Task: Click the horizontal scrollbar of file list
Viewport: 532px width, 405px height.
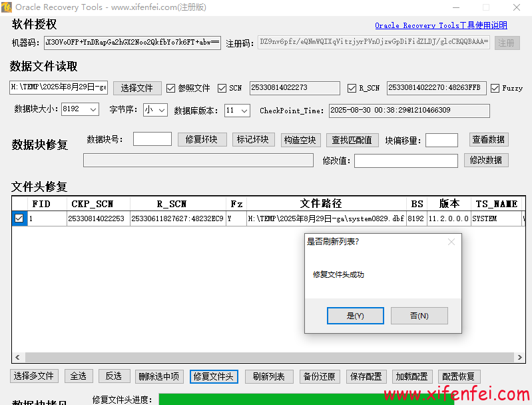Action: point(270,357)
